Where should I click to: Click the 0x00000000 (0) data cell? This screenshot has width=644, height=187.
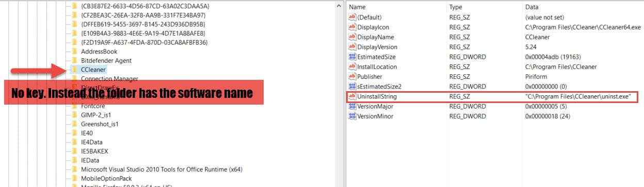point(546,87)
